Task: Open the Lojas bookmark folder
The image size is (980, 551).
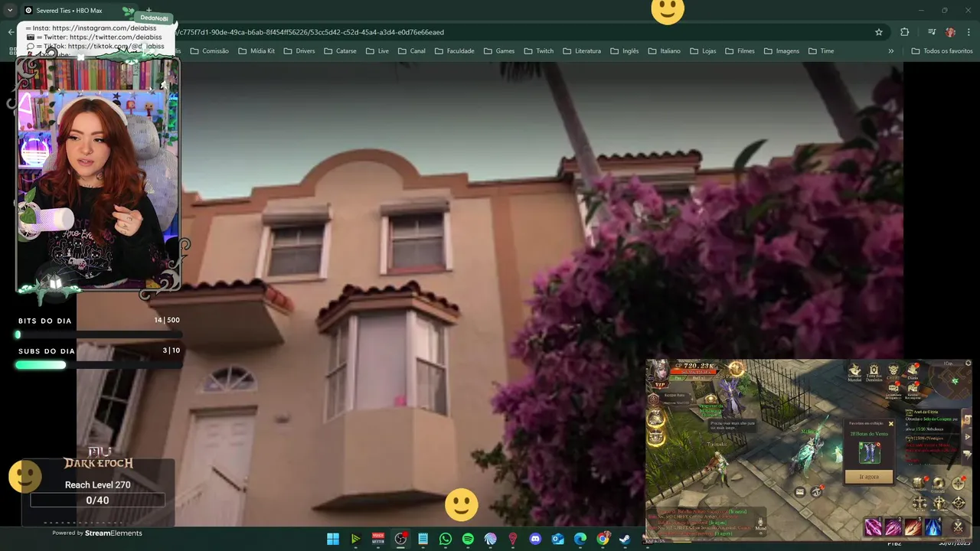Action: pos(703,51)
